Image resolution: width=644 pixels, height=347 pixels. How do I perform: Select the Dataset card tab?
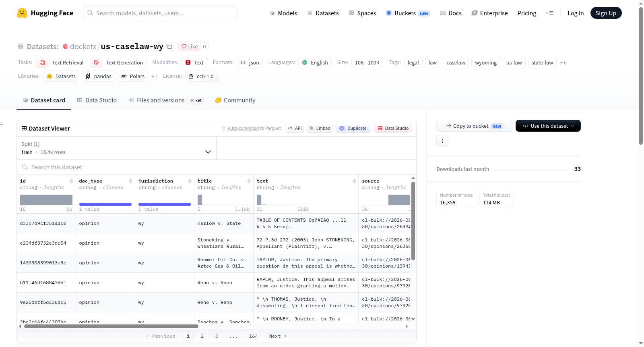click(x=44, y=100)
